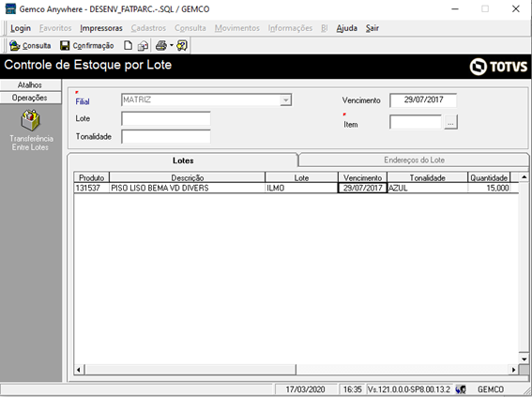
Task: Click the printer icon in toolbar
Action: point(161,45)
